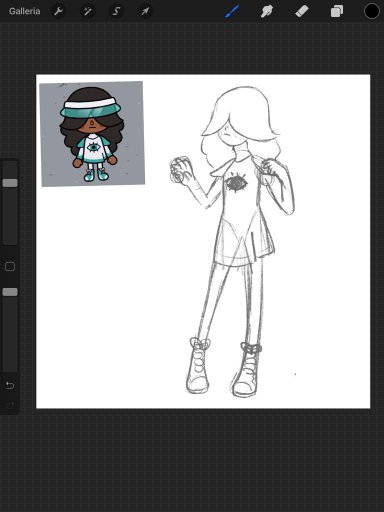This screenshot has height=512, width=384.
Task: Tap the square modify button in sidebar
Action: click(10, 266)
